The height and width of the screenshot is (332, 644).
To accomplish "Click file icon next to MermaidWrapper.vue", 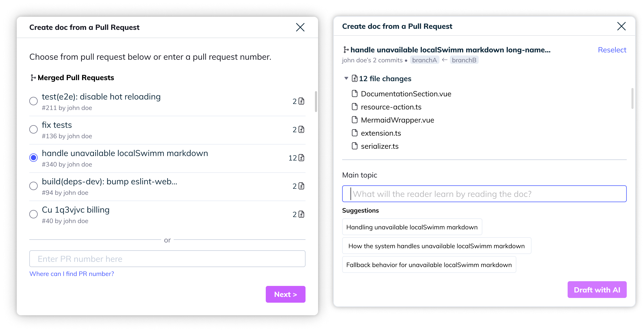I will point(354,120).
